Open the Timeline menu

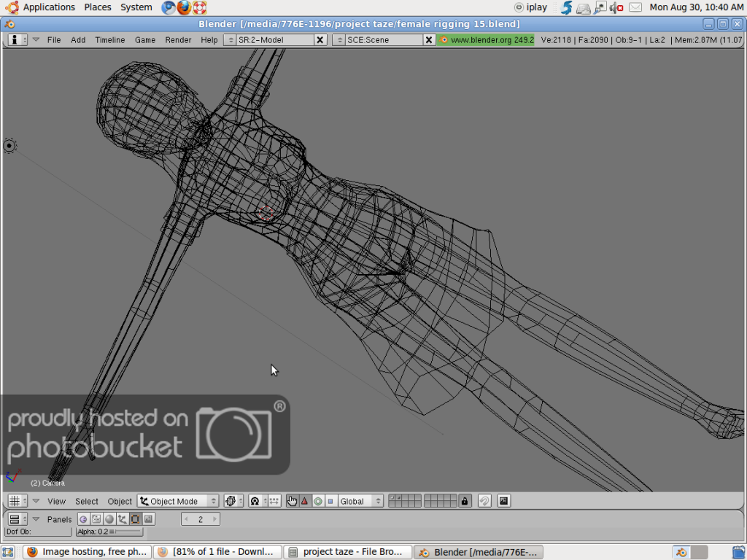pos(109,40)
